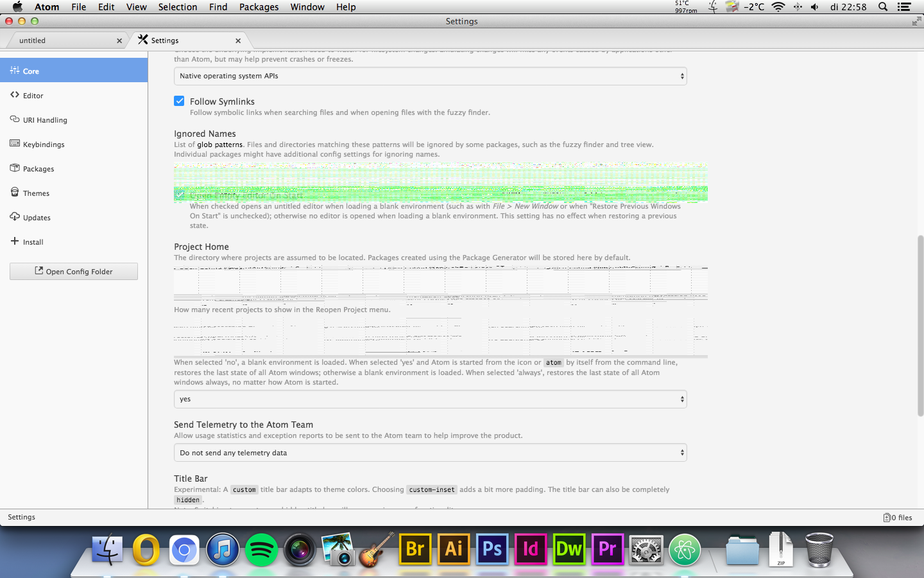Viewport: 924px width, 578px height.
Task: Open the Window menu
Action: [x=307, y=7]
